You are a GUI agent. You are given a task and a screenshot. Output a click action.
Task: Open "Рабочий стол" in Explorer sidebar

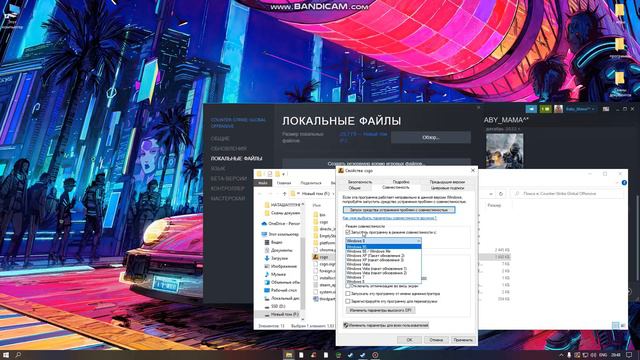(x=281, y=290)
